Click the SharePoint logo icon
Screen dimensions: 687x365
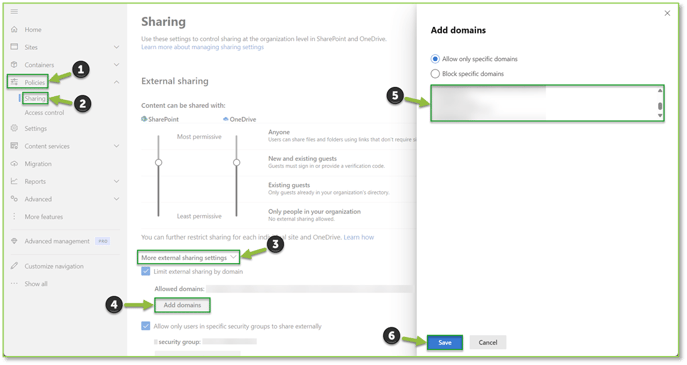coord(144,119)
